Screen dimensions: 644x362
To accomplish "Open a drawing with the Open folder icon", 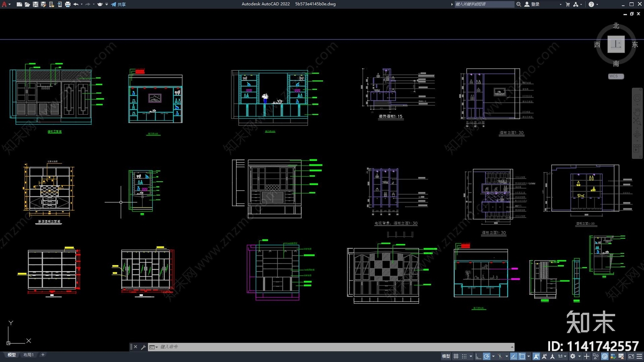I will (x=27, y=4).
